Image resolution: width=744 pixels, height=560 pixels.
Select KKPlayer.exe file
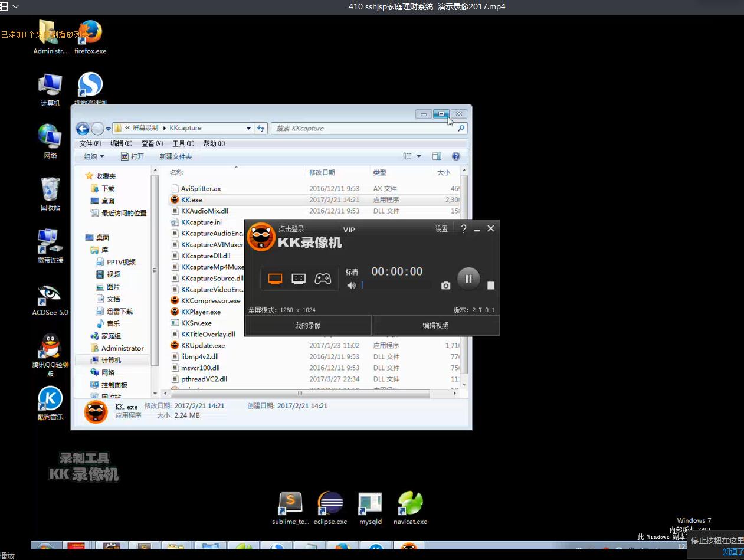[x=201, y=312]
